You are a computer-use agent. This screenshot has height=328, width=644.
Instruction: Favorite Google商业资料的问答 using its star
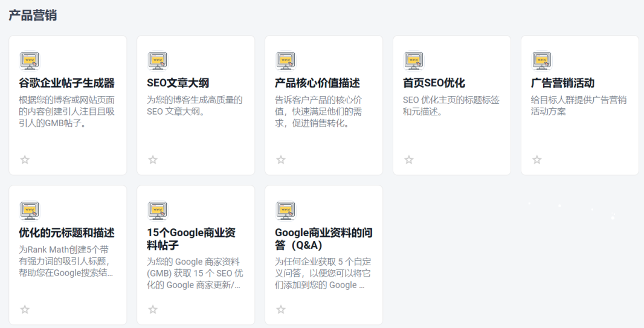coord(281,309)
